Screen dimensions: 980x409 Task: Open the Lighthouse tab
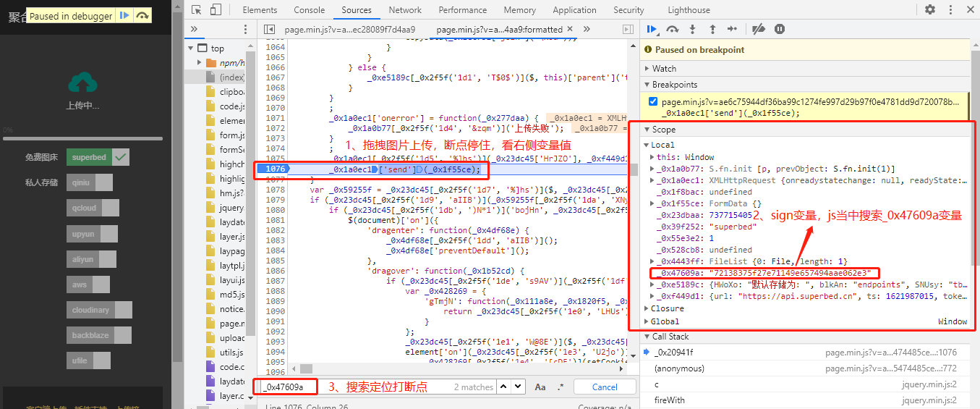click(x=689, y=10)
